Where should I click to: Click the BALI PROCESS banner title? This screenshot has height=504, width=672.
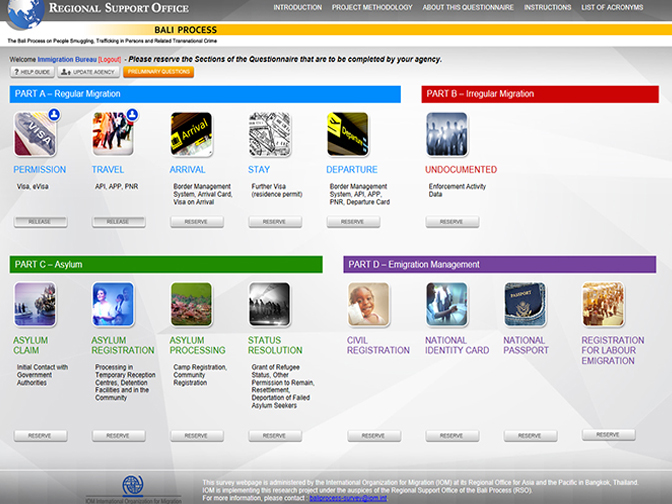tap(186, 30)
